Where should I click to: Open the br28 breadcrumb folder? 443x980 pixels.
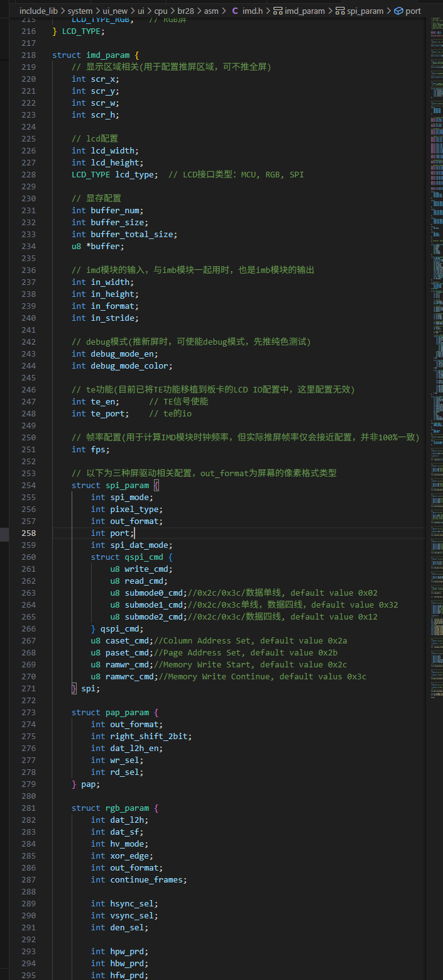click(186, 11)
